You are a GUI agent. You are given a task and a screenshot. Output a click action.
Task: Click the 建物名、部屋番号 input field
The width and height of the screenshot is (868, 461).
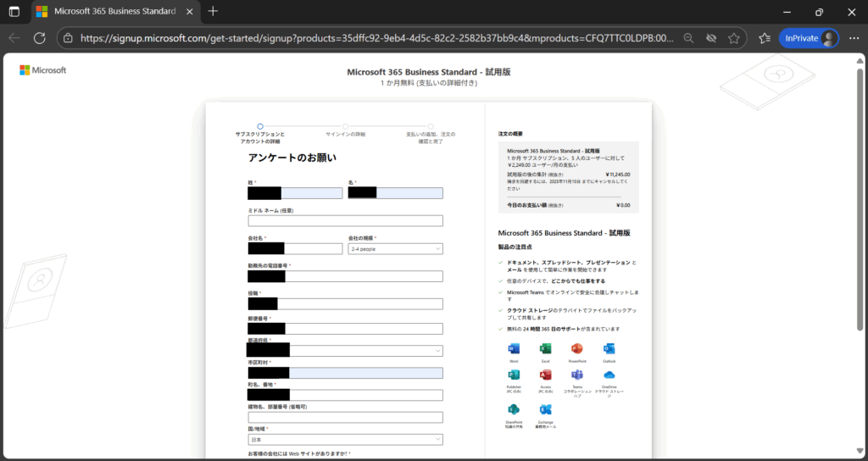(346, 417)
